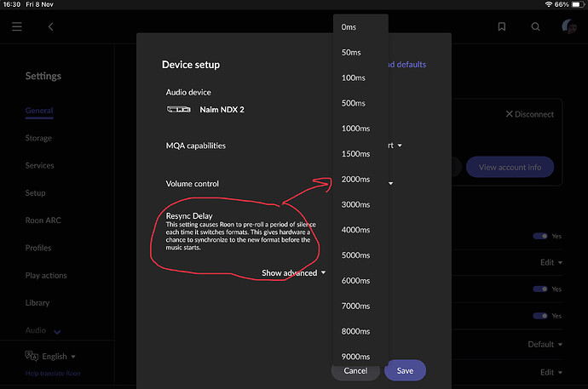The height and width of the screenshot is (389, 588).
Task: Open the hamburger navigation menu
Action: (17, 26)
